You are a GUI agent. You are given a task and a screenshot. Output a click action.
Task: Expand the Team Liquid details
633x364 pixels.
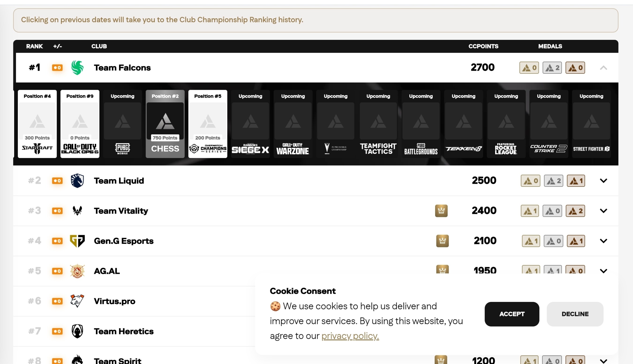point(603,180)
